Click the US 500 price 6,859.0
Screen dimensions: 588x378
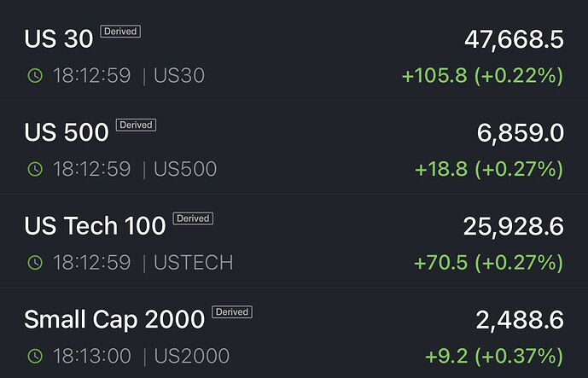tap(521, 132)
